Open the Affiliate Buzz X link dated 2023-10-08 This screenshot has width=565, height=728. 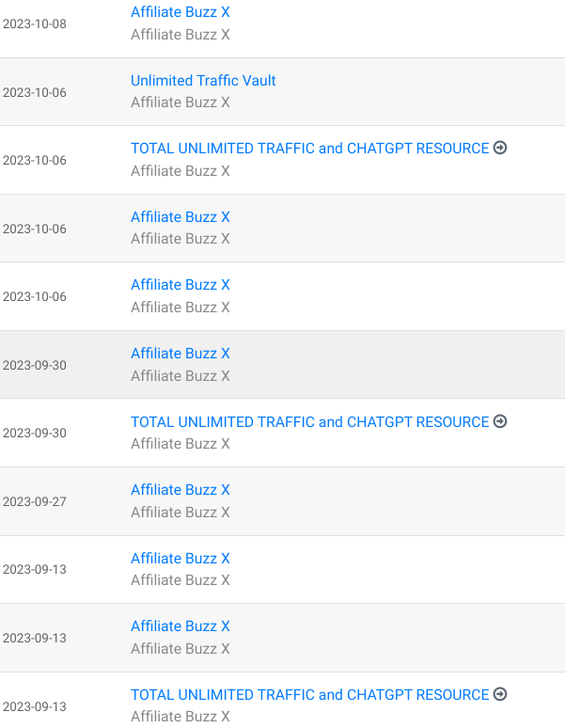[x=180, y=12]
